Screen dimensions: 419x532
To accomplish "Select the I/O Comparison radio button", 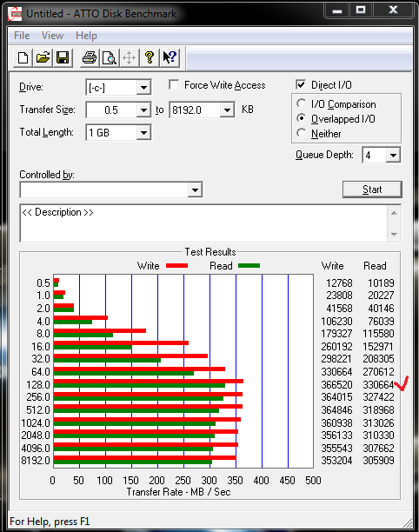I will (x=301, y=103).
